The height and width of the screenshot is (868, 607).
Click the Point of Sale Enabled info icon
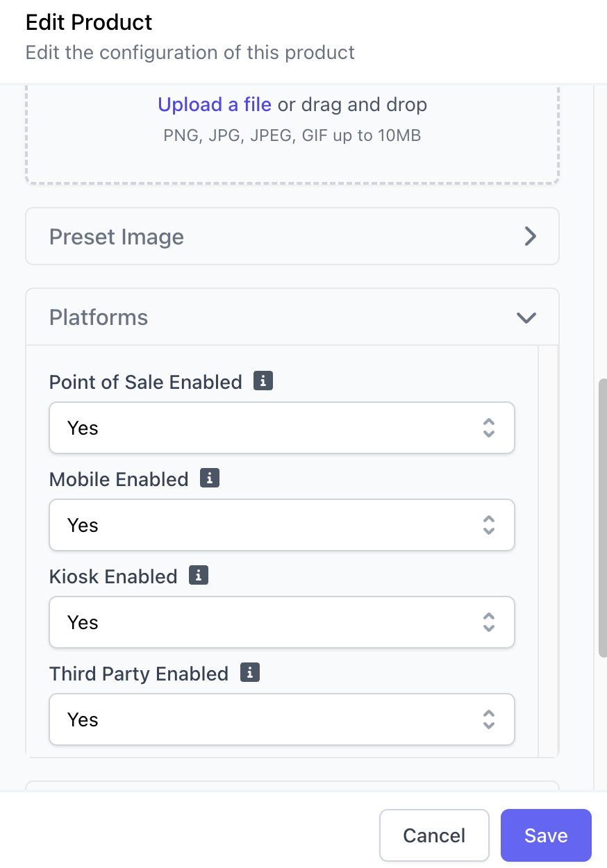click(x=263, y=381)
